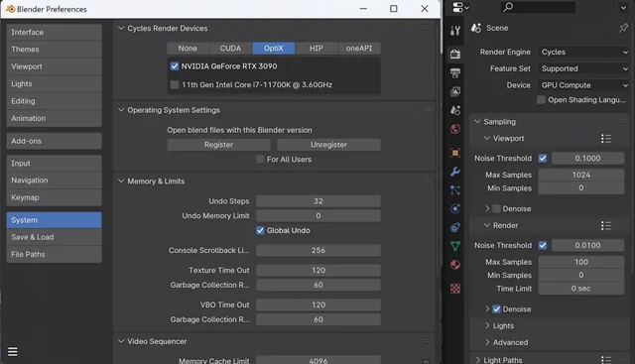
Task: Open the Physics properties icon
Action: tap(455, 208)
